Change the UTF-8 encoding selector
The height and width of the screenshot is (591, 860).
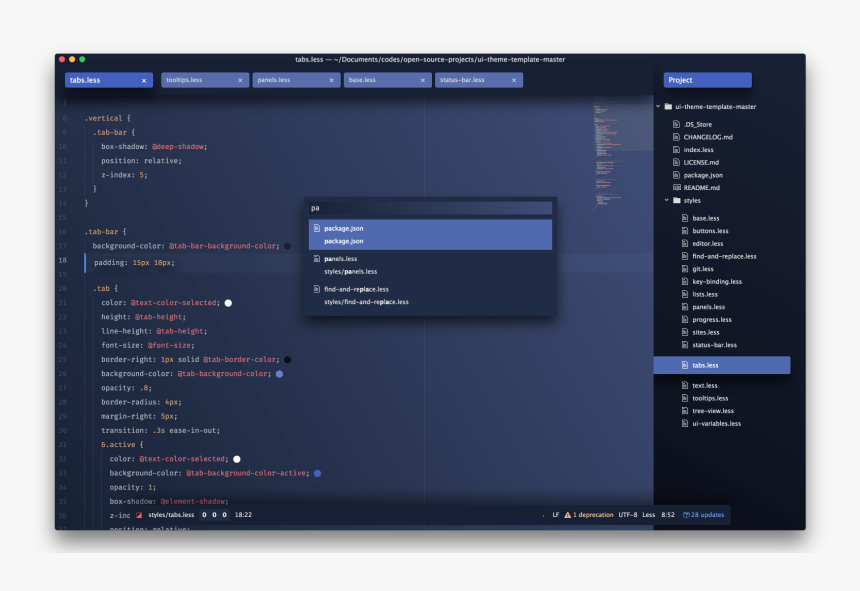pos(628,515)
